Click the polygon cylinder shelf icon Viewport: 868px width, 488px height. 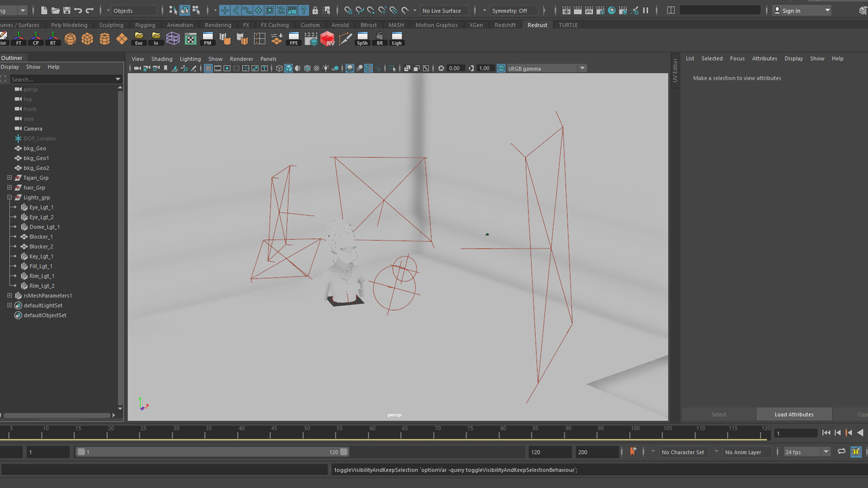[x=105, y=38]
